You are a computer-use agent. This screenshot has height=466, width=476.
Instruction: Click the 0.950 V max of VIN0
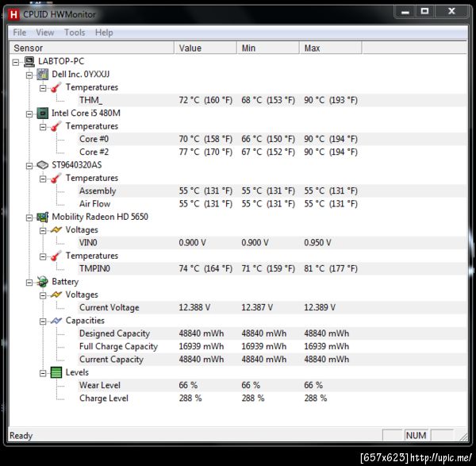click(317, 243)
